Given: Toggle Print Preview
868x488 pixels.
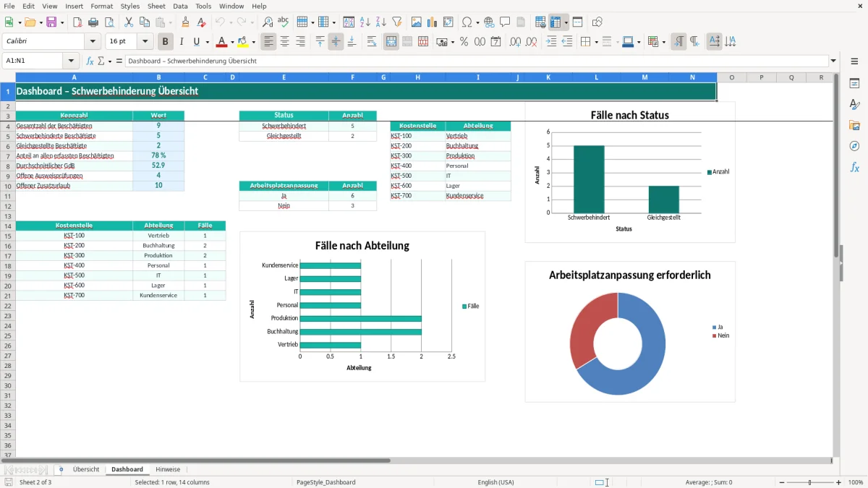Looking at the screenshot, I should point(109,22).
